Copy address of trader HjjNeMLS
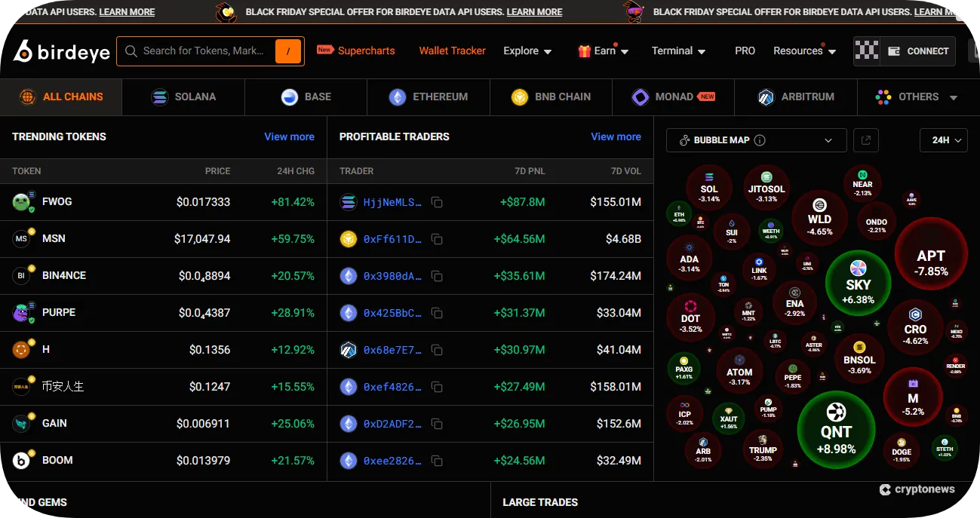This screenshot has height=518, width=980. coord(437,202)
